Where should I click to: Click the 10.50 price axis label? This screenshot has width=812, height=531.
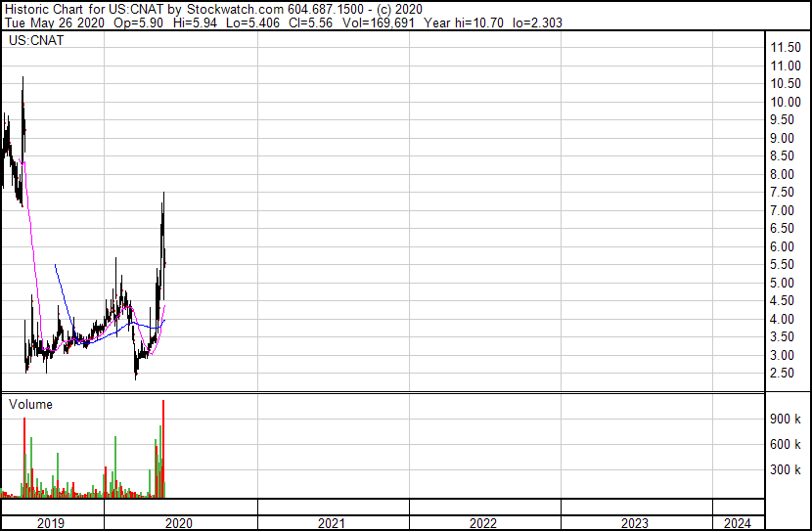[786, 83]
